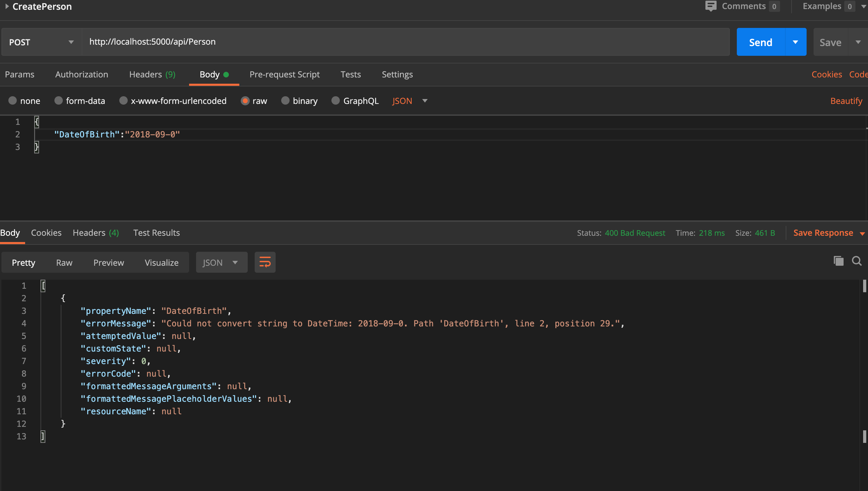Switch to the Headers (9) request tab
This screenshot has width=868, height=491.
[x=152, y=74]
